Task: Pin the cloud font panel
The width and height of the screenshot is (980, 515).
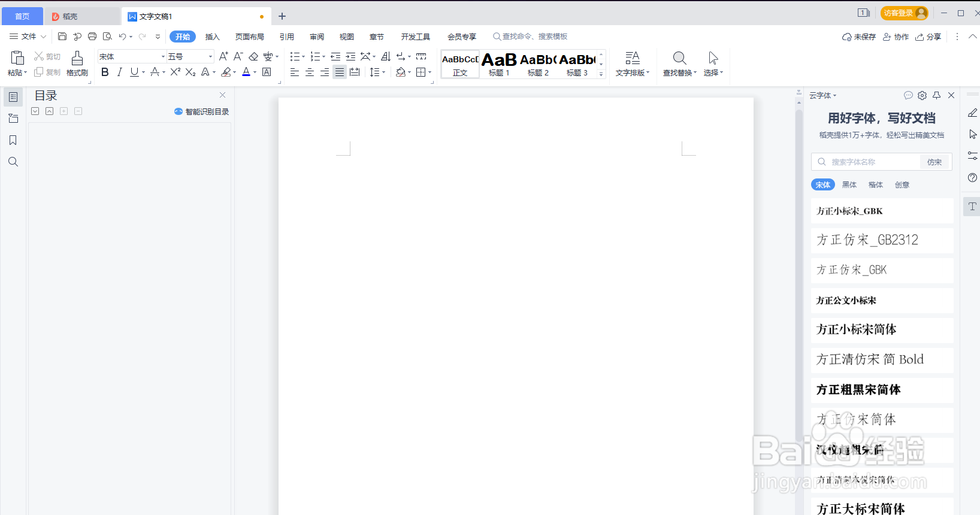Action: 937,95
